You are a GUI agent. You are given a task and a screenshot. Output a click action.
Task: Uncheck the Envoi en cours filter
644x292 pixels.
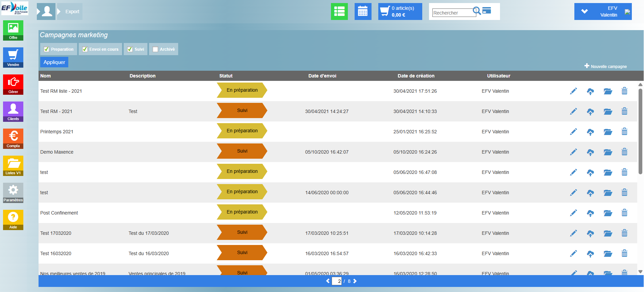coord(85,49)
